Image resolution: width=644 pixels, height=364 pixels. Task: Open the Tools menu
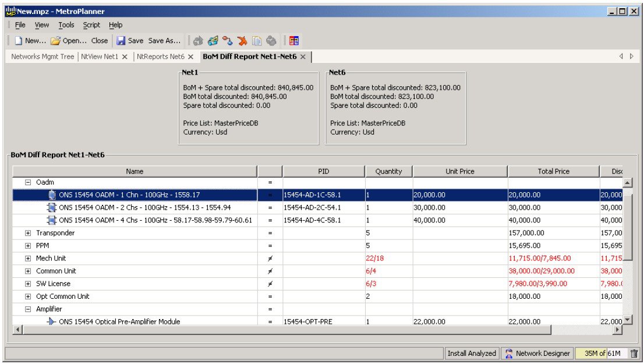click(66, 25)
